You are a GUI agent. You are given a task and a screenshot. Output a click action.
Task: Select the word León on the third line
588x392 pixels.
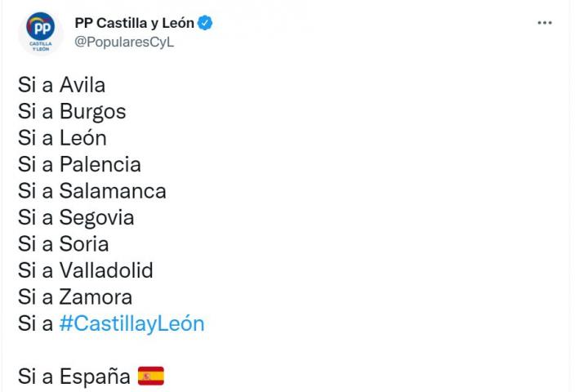coord(83,138)
